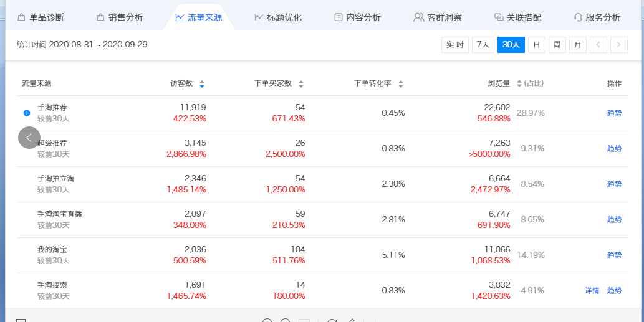This screenshot has width=644, height=322.
Task: Go to next period arrow
Action: point(619,45)
